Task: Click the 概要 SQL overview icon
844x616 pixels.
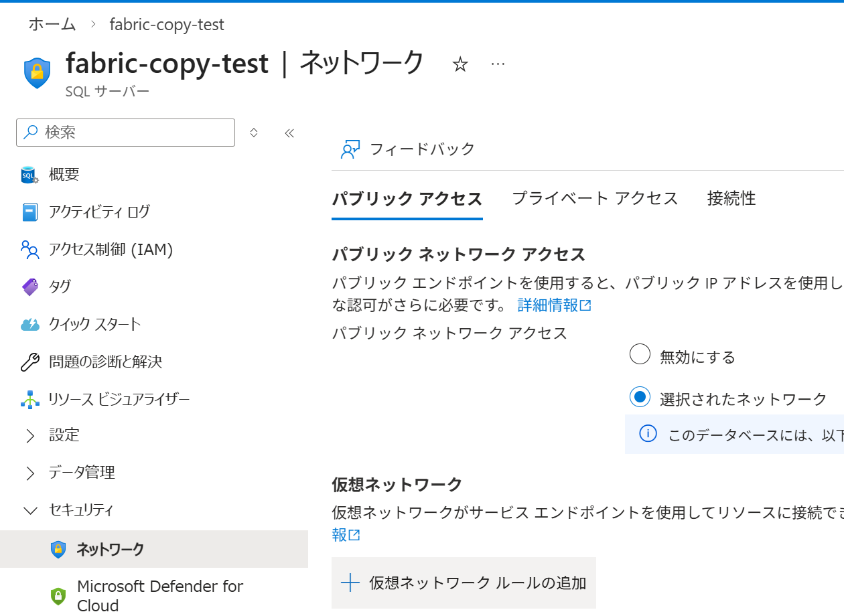Action: tap(30, 175)
